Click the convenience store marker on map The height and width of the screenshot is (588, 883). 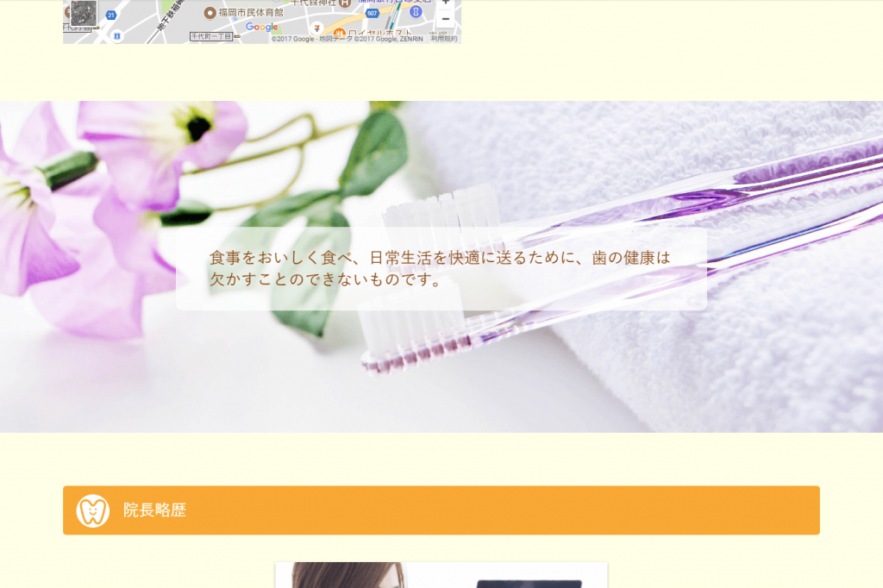[317, 28]
